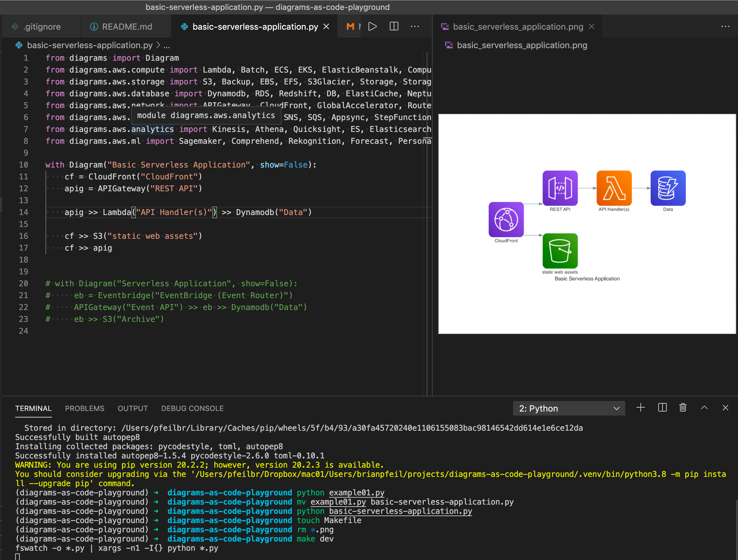This screenshot has width=738, height=560.
Task: Click '"static web assets"' string on line 16
Action: pyautogui.click(x=152, y=236)
